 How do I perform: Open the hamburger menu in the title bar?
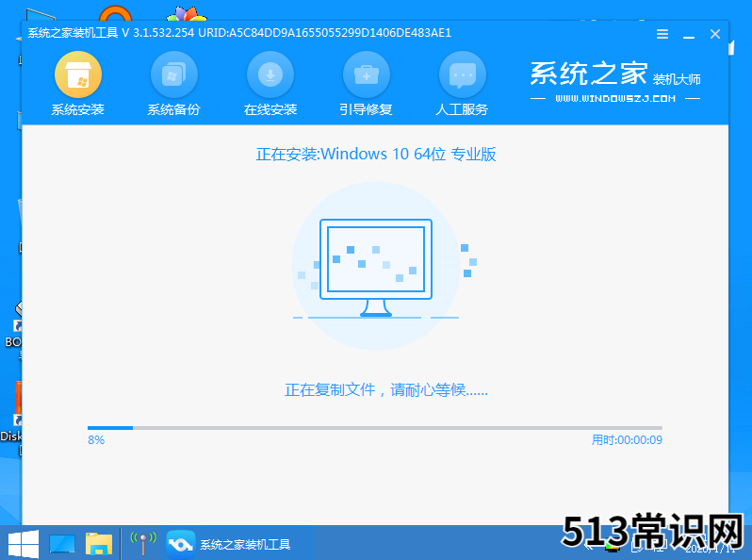click(x=662, y=34)
